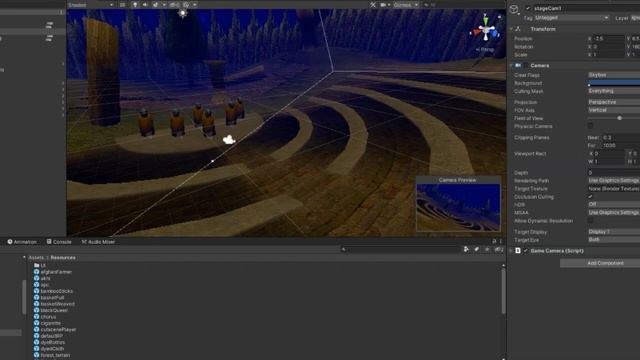This screenshot has height=360, width=640.
Task: Click the Project panel vertical scrollbar
Action: coord(503,291)
